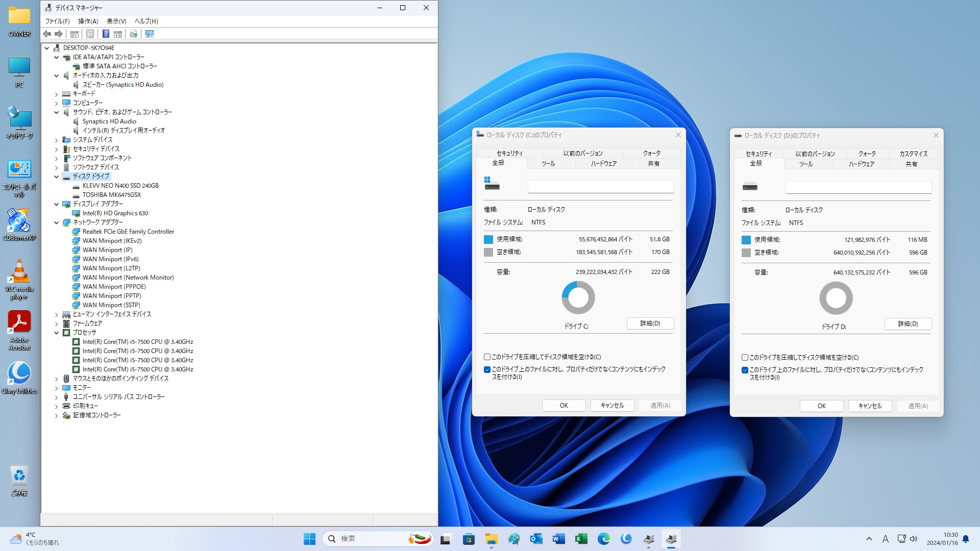980x551 pixels.
Task: Click 詳細(D) button in D: drive properties
Action: click(908, 324)
